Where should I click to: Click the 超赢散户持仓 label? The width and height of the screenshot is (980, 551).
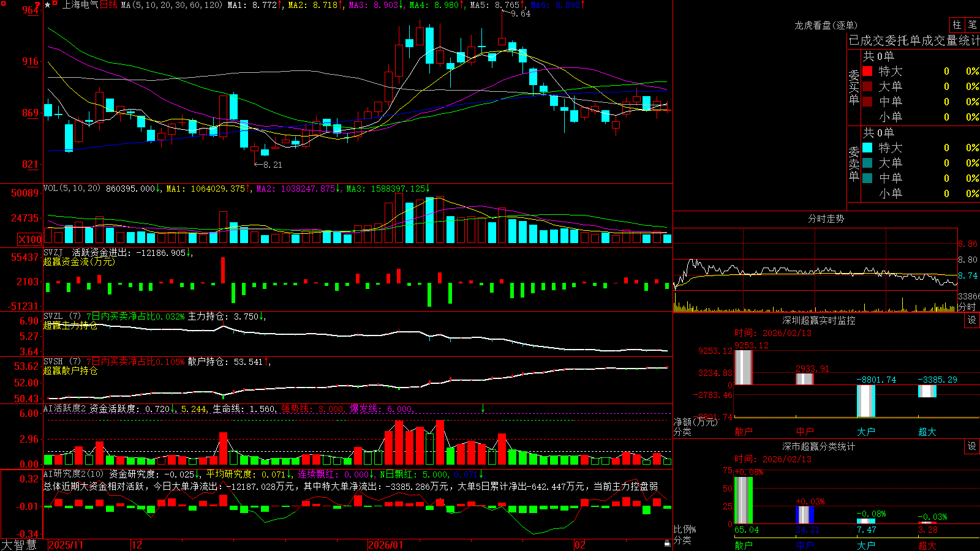pos(70,370)
